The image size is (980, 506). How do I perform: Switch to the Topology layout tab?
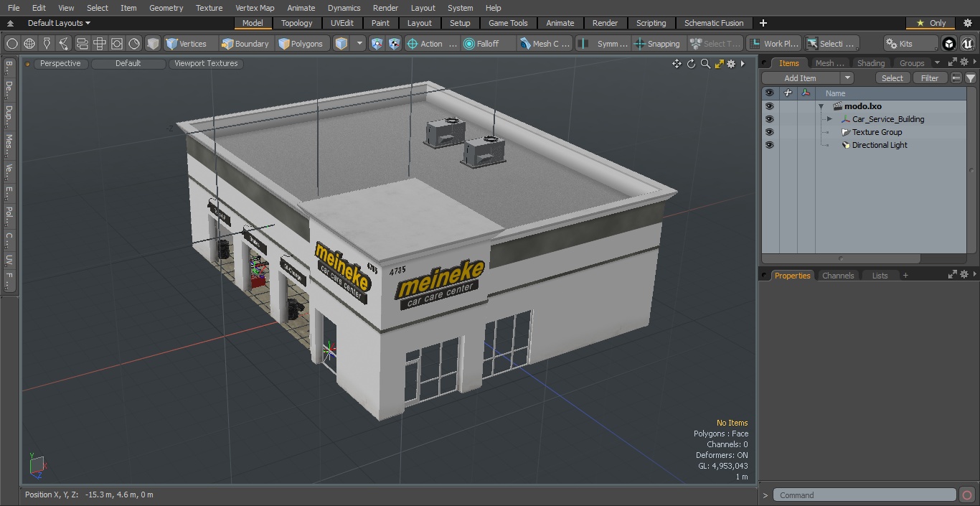296,23
